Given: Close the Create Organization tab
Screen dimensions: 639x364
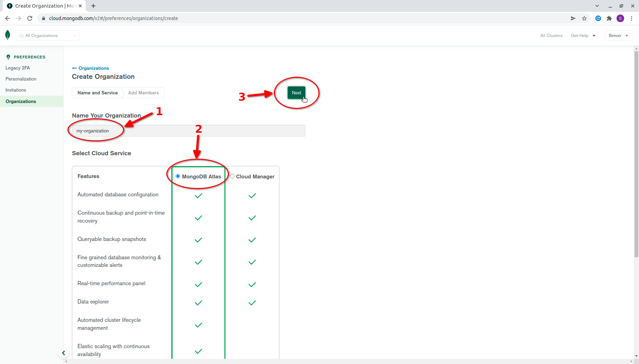Looking at the screenshot, I should [80, 6].
